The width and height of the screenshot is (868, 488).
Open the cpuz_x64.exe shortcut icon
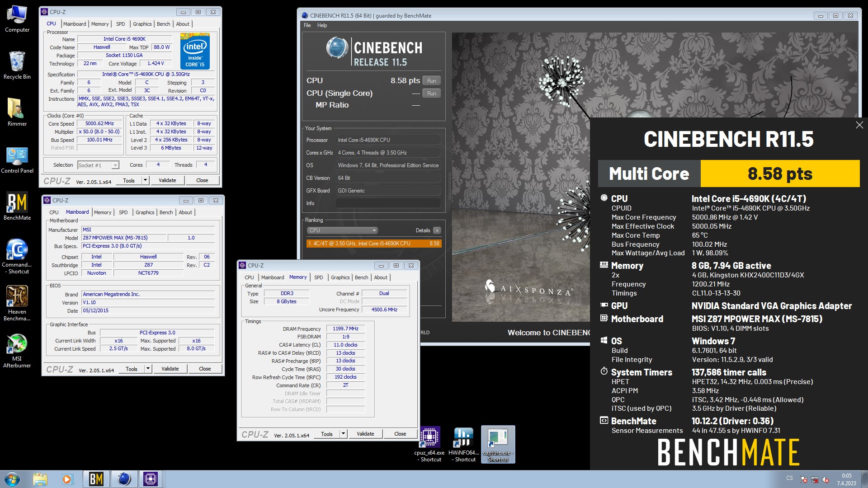pyautogui.click(x=429, y=444)
